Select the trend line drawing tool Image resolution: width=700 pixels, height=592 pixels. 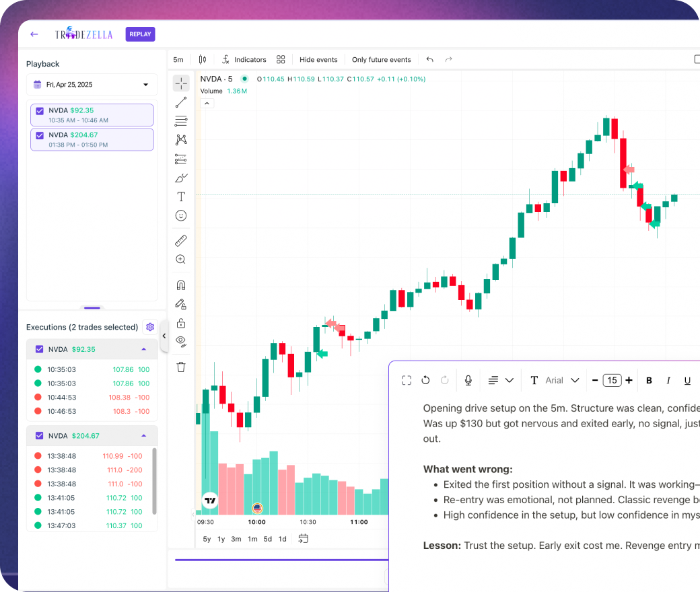[x=181, y=102]
